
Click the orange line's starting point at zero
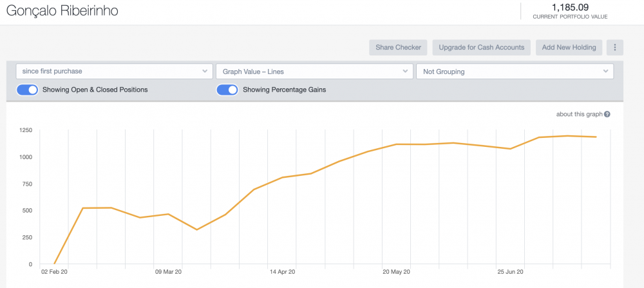[x=55, y=264]
